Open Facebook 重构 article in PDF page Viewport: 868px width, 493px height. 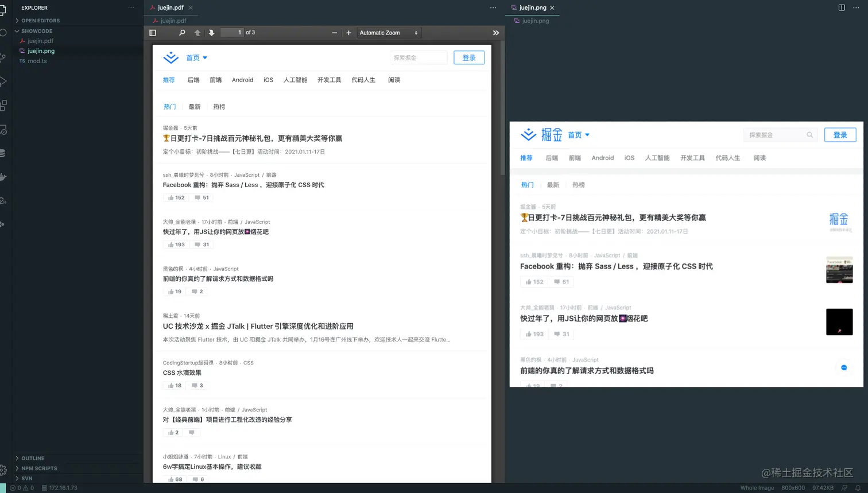click(243, 185)
